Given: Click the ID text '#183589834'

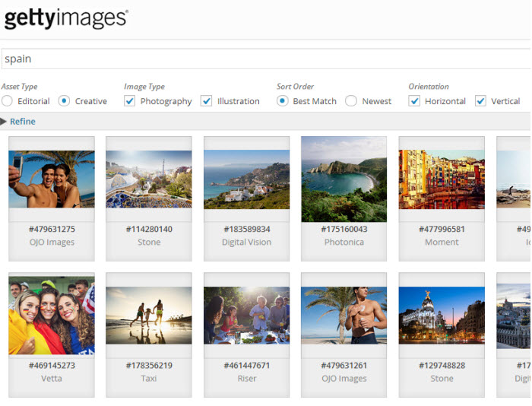Looking at the screenshot, I should coord(247,229).
